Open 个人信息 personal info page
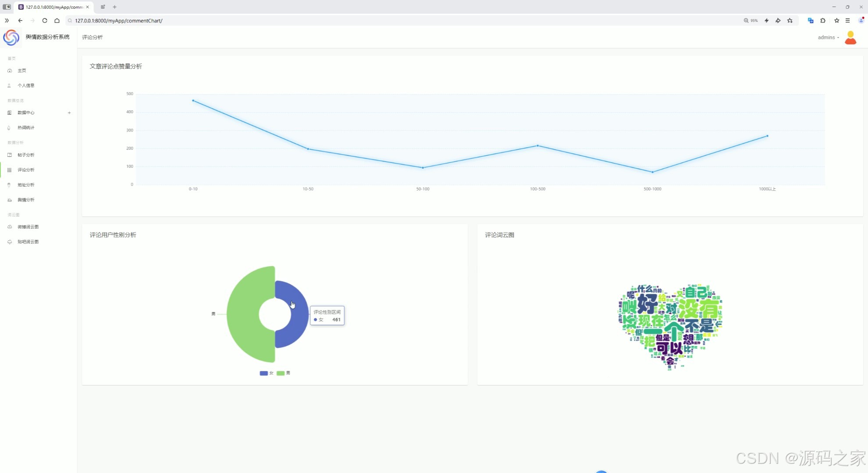Viewport: 868px width, 473px height. [x=26, y=85]
